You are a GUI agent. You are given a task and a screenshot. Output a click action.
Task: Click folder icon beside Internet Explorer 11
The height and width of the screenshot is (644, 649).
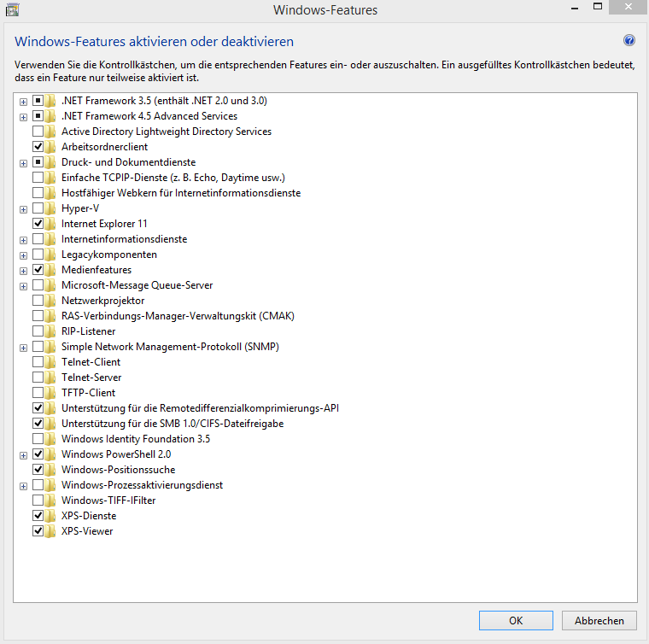click(x=50, y=224)
